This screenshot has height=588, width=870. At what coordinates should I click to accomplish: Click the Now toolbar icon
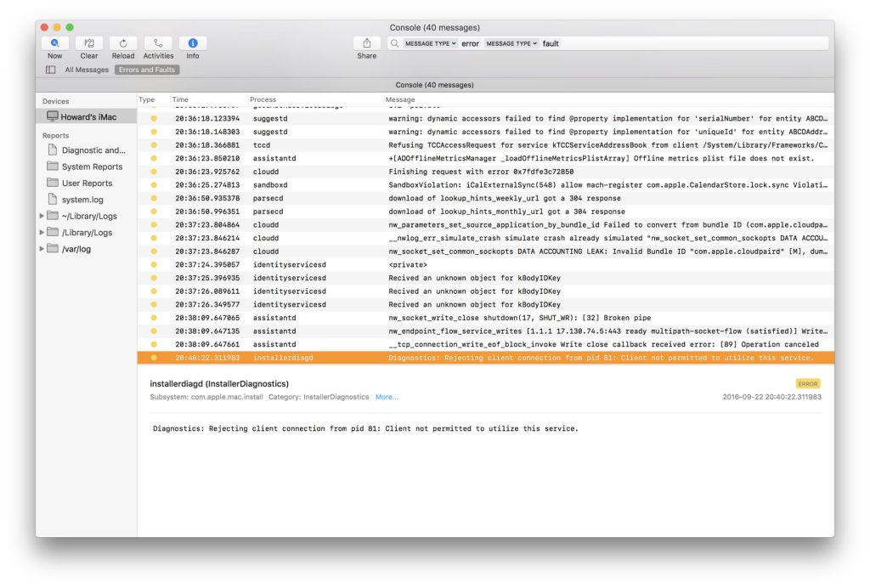tap(54, 43)
